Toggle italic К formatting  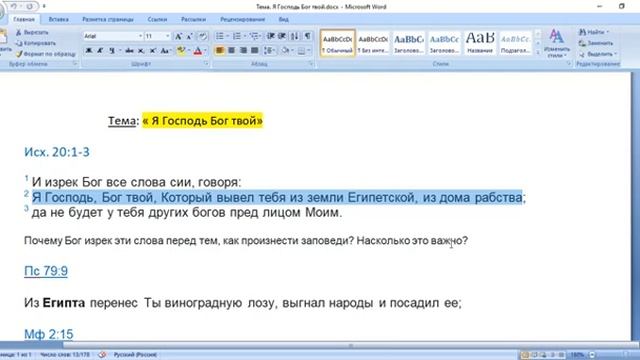(100, 51)
